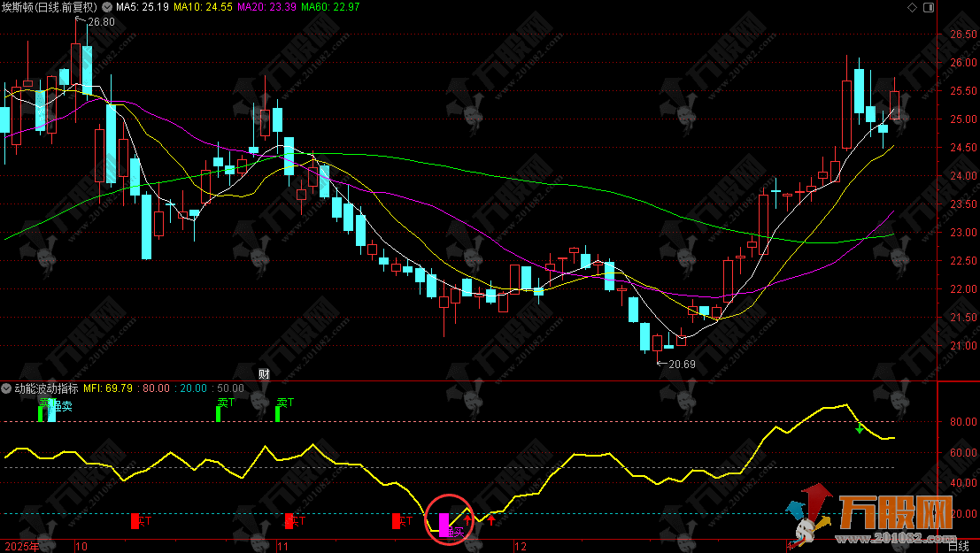Click the 2025年 label on time axis

click(19, 546)
